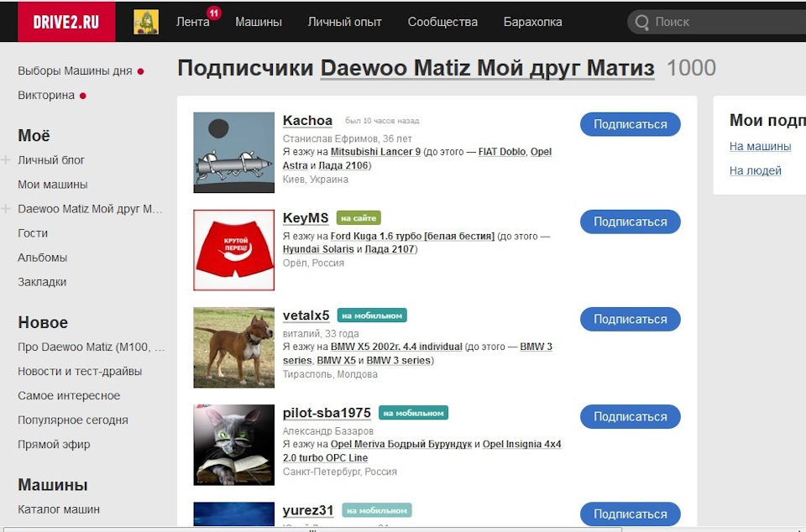This screenshot has height=532, width=806.
Task: Open the Сообщества menu item
Action: [442, 22]
